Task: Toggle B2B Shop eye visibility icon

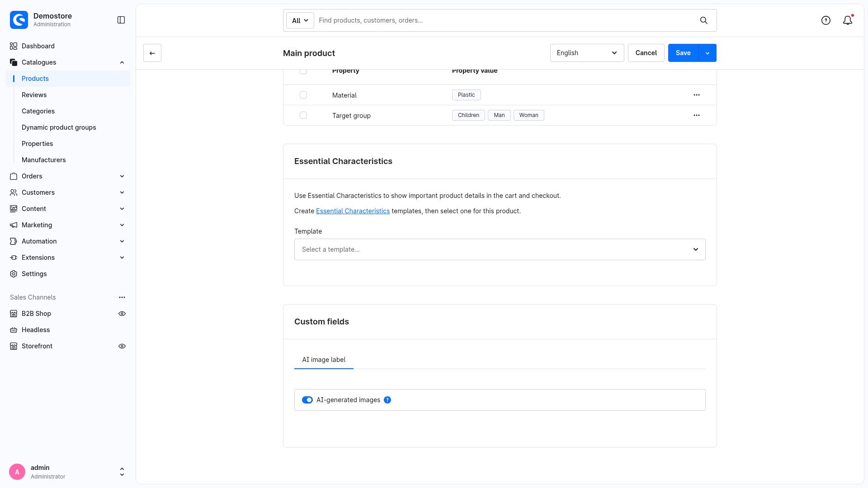Action: click(122, 314)
